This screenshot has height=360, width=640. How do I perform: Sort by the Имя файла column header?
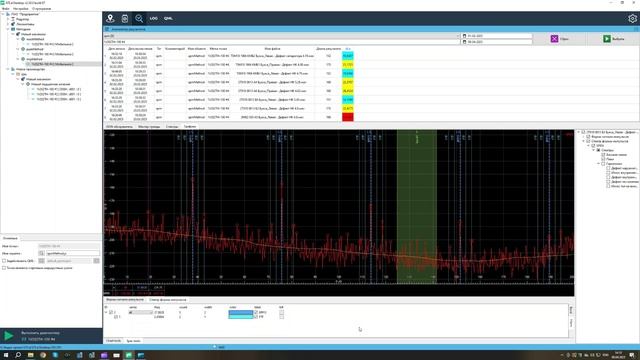click(x=272, y=49)
